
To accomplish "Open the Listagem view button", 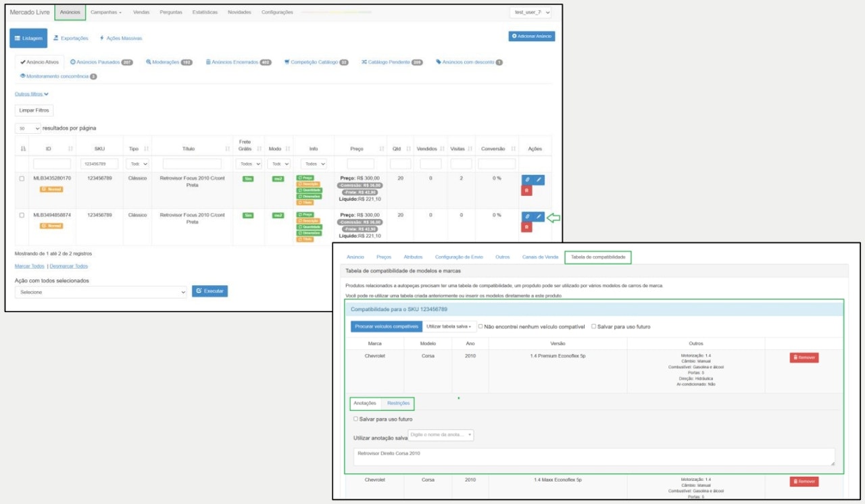I will coord(28,39).
